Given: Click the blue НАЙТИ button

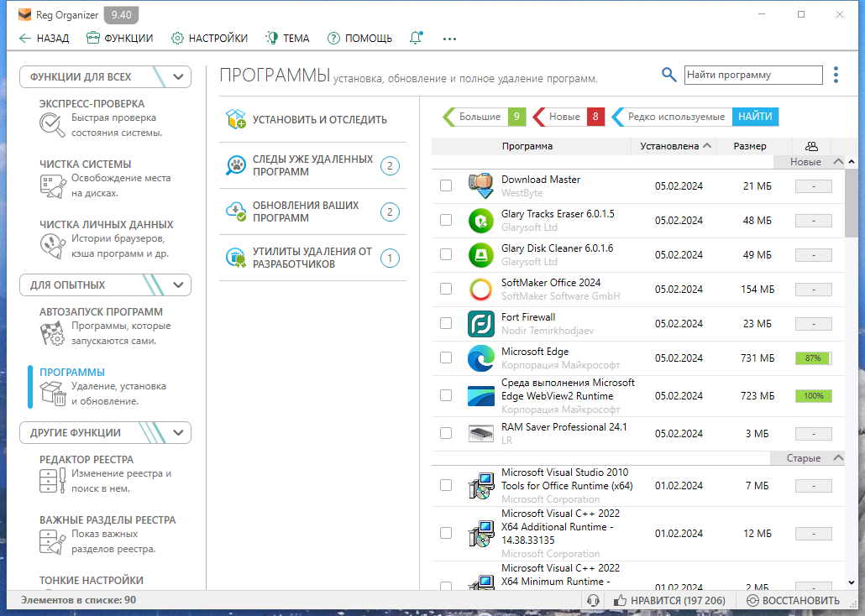Looking at the screenshot, I should click(x=755, y=117).
